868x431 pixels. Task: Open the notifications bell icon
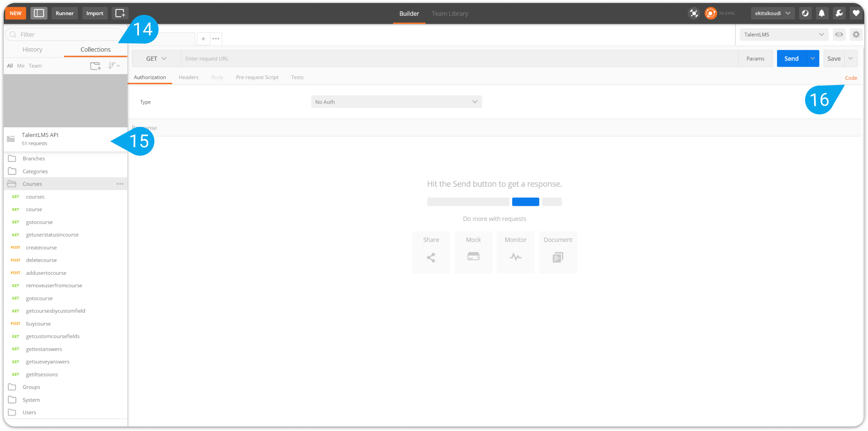tap(822, 13)
